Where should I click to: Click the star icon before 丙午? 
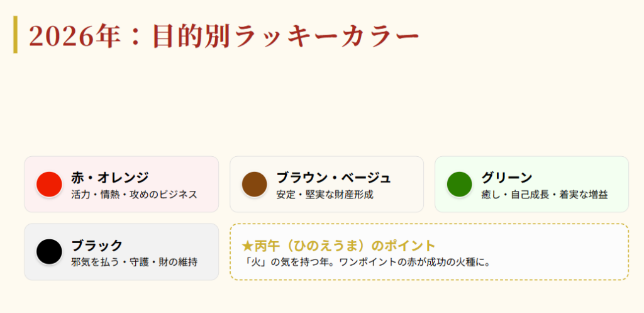[247, 245]
